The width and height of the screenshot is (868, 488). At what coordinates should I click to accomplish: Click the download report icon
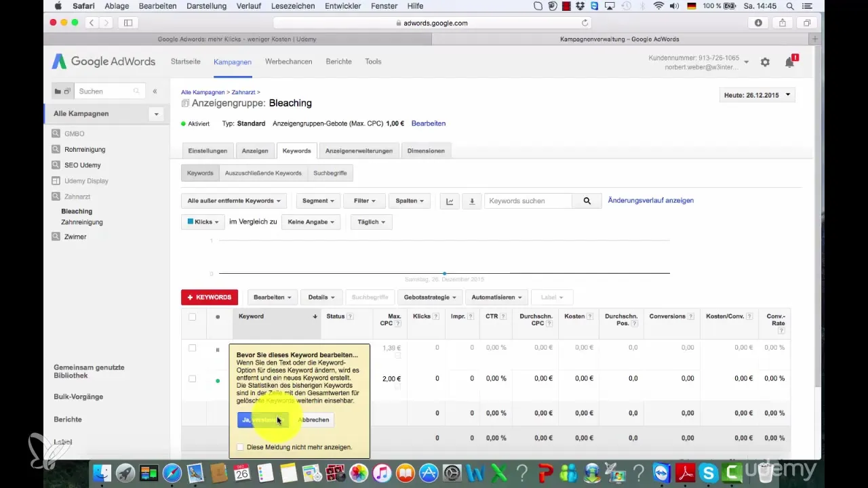pyautogui.click(x=472, y=201)
